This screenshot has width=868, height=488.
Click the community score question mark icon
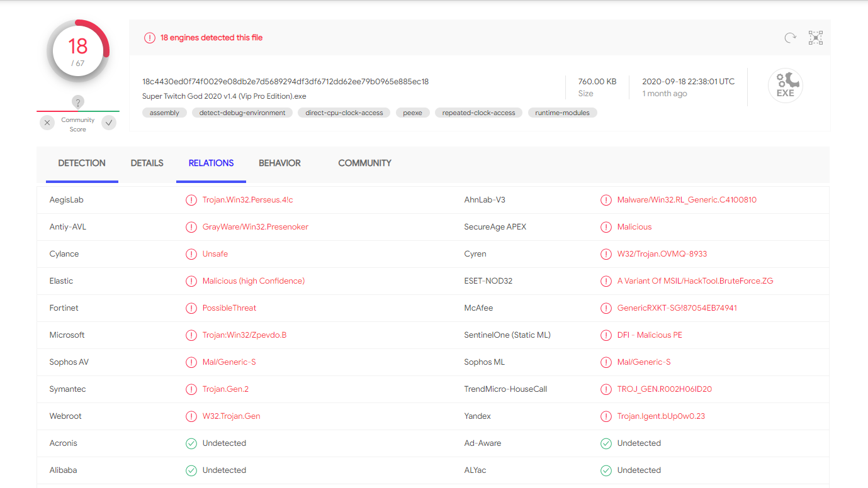point(78,103)
